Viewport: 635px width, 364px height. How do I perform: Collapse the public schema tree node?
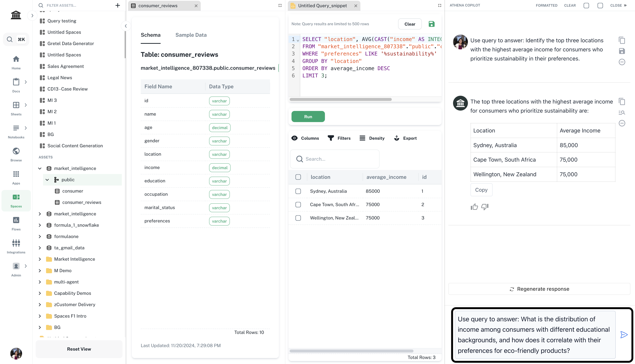point(47,180)
